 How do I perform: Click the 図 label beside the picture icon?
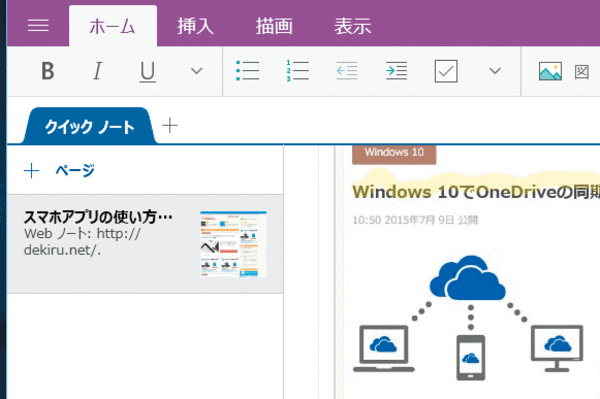[x=582, y=72]
